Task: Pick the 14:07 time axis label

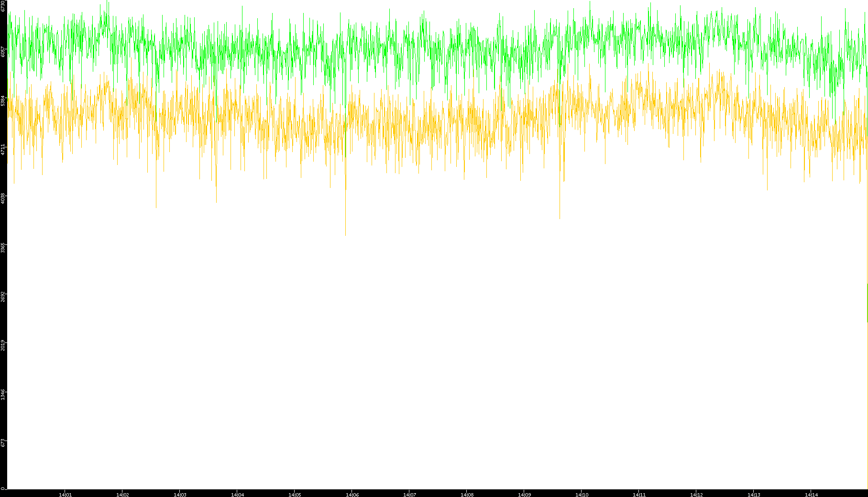Action: point(409,495)
